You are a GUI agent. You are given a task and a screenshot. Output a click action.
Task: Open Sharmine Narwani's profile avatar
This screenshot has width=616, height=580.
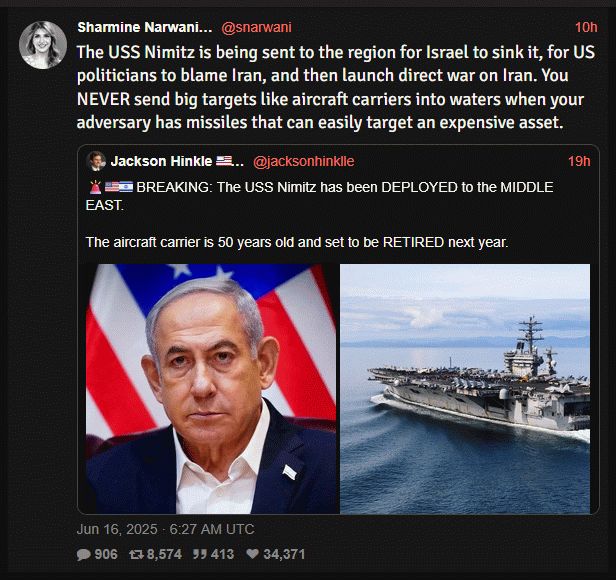44,44
